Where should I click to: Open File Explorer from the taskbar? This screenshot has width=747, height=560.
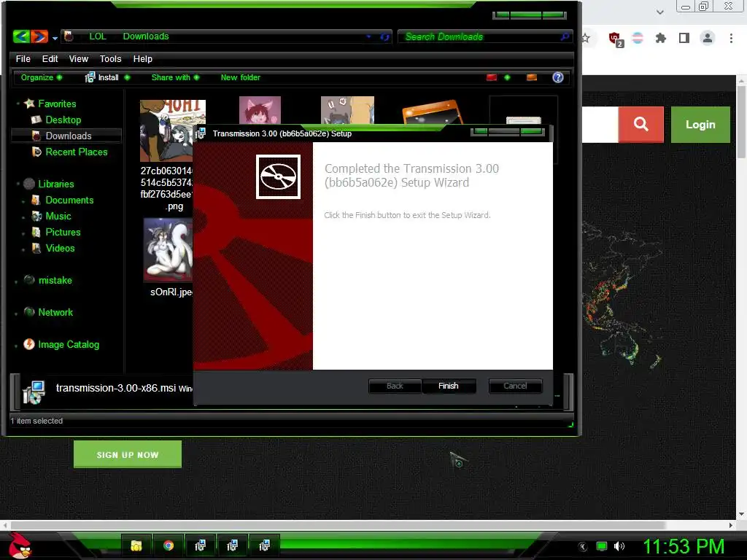[x=136, y=545]
